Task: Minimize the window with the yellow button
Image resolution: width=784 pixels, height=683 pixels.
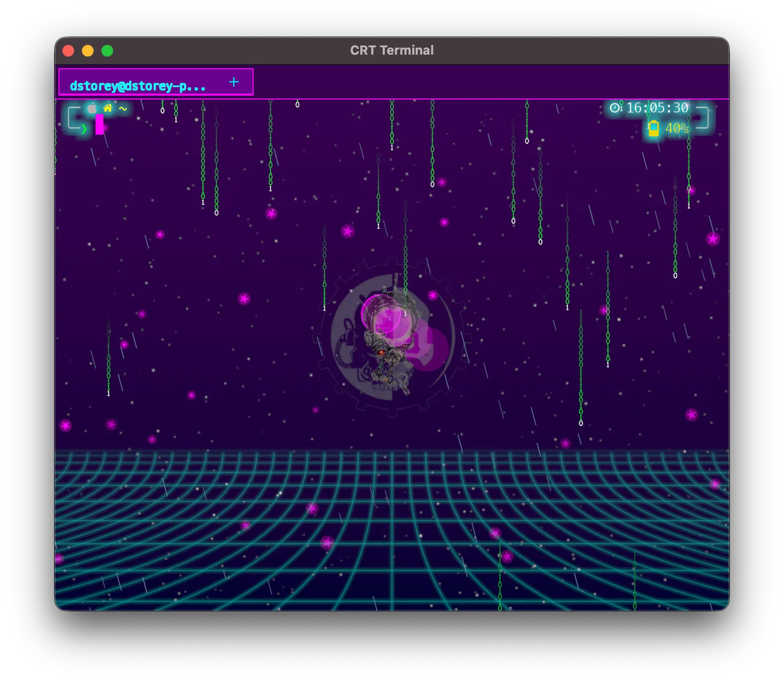Action: pyautogui.click(x=88, y=51)
